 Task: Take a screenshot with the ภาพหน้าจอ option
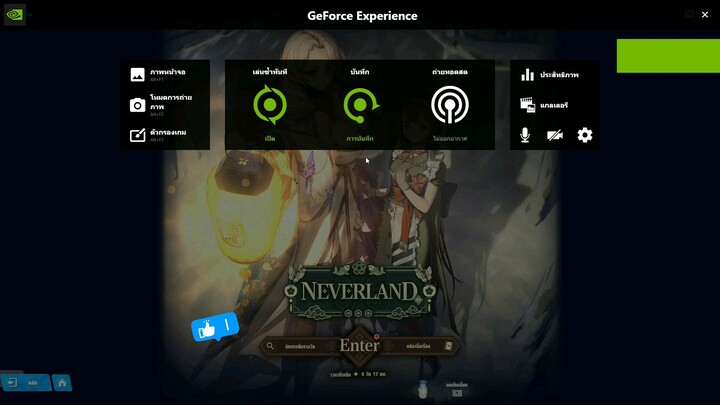(137, 74)
